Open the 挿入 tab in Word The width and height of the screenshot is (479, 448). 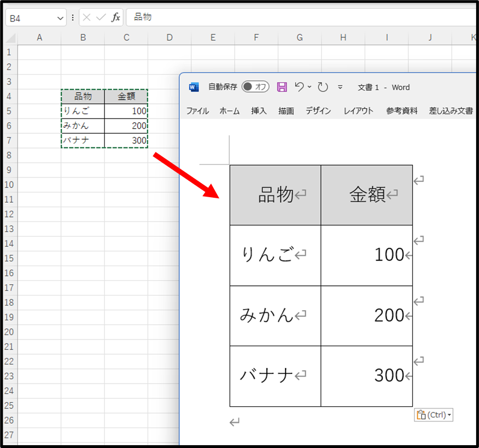(x=258, y=111)
